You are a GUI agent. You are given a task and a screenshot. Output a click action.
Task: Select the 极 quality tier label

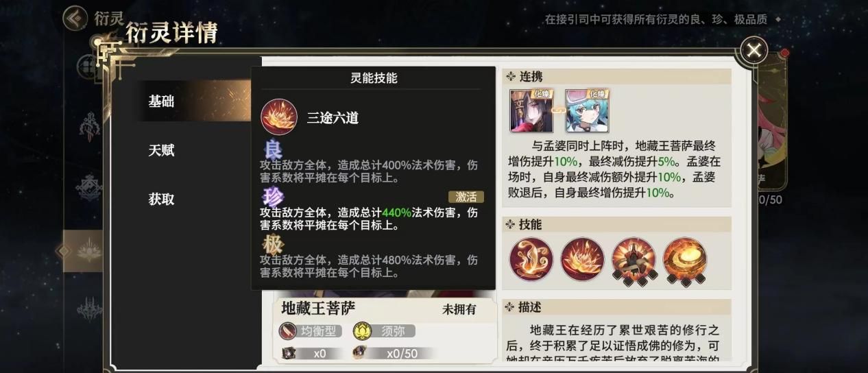pos(273,244)
